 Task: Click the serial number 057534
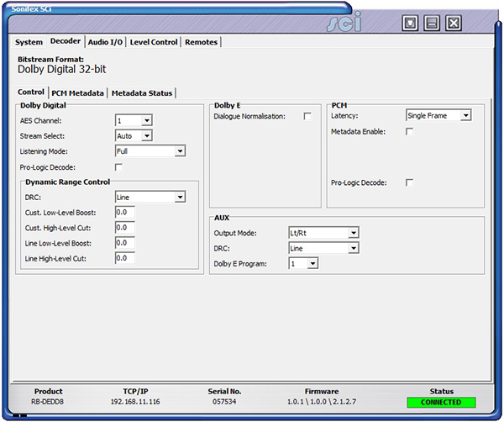[224, 402]
